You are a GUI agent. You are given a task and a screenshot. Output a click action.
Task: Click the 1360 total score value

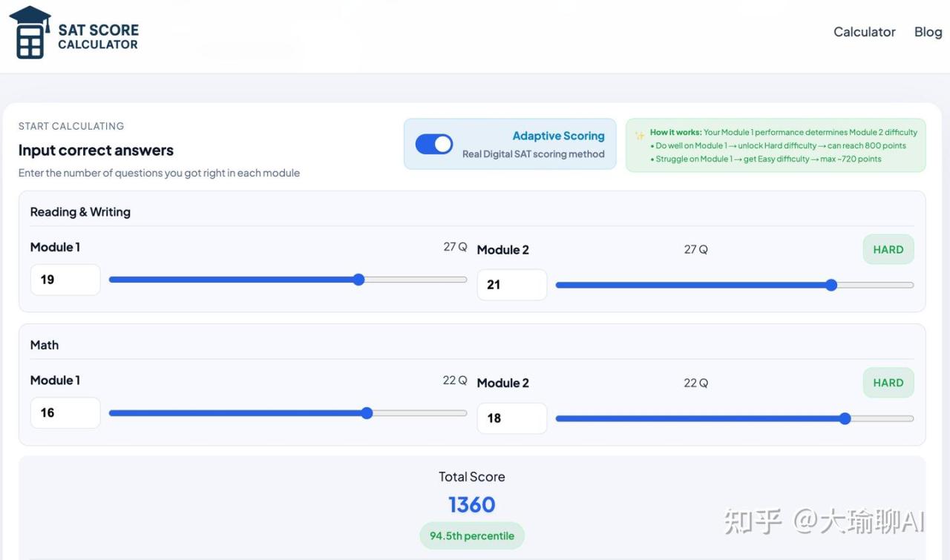coord(472,505)
